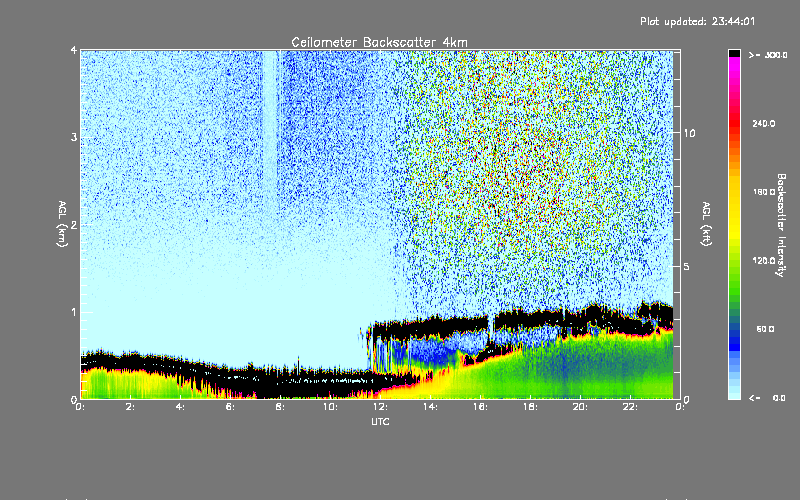Select the 'UTC' x-axis label
The height and width of the screenshot is (500, 800).
click(380, 422)
